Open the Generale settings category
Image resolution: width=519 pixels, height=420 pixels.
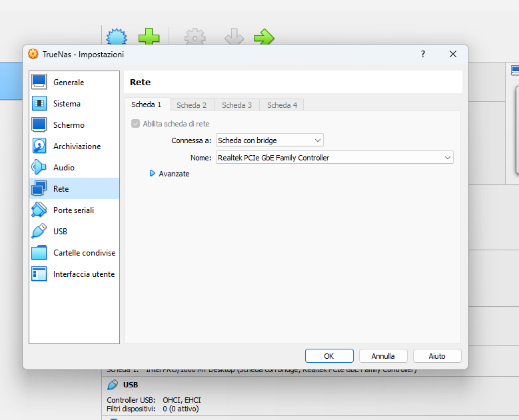click(74, 83)
